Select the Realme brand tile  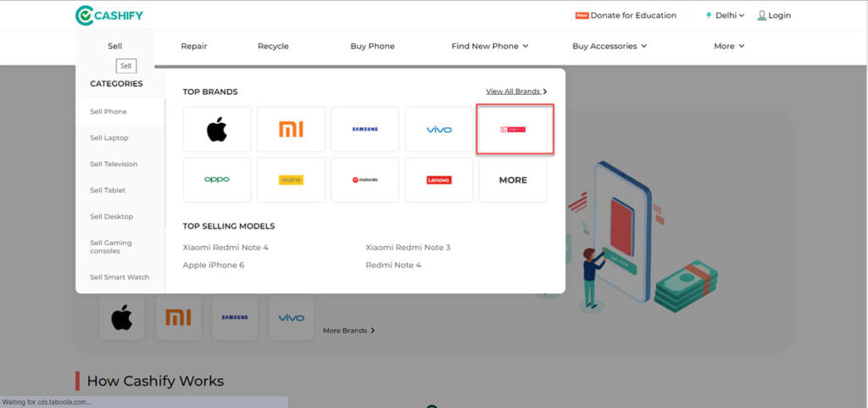292,180
